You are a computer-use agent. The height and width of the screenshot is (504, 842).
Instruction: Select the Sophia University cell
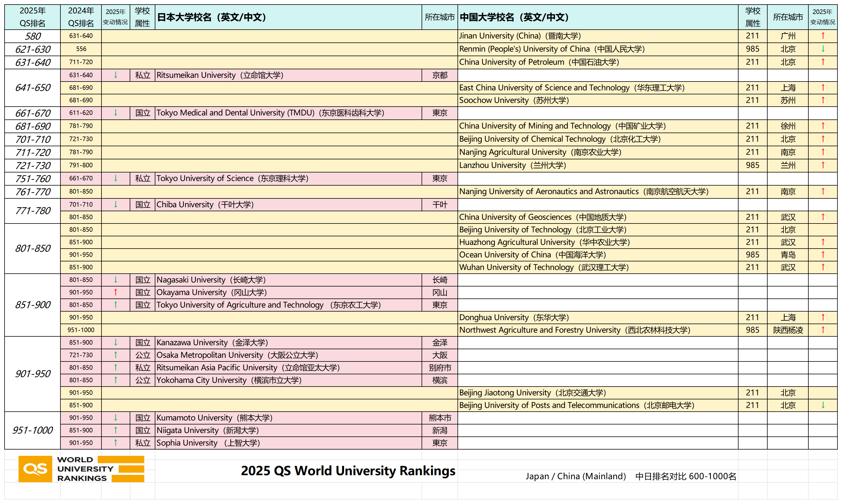[288, 443]
